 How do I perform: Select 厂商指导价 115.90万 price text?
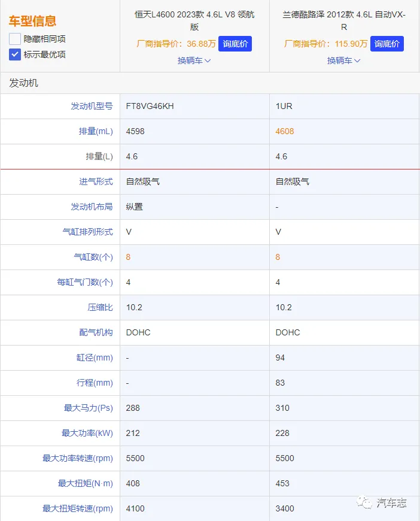(x=325, y=44)
